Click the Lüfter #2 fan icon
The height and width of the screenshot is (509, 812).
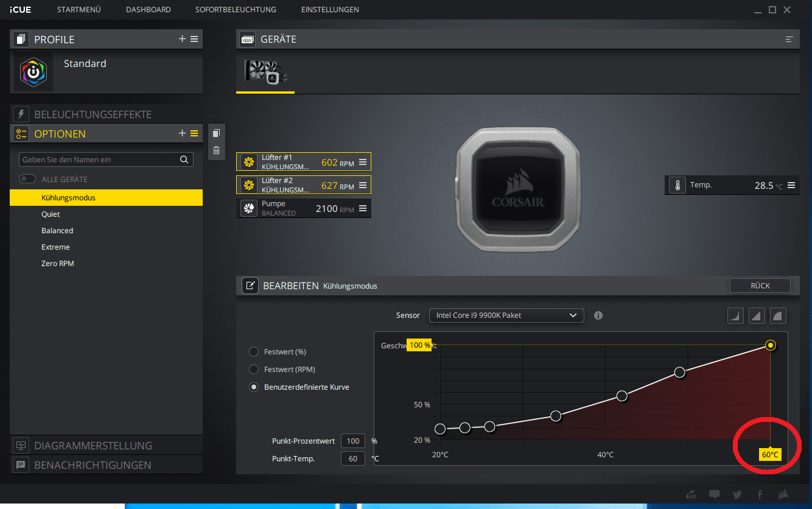(248, 185)
